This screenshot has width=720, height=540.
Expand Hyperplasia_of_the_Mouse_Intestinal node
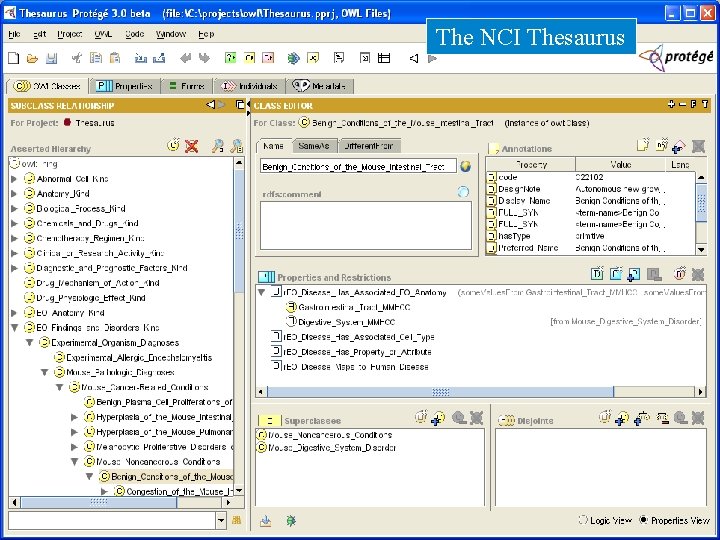74,417
